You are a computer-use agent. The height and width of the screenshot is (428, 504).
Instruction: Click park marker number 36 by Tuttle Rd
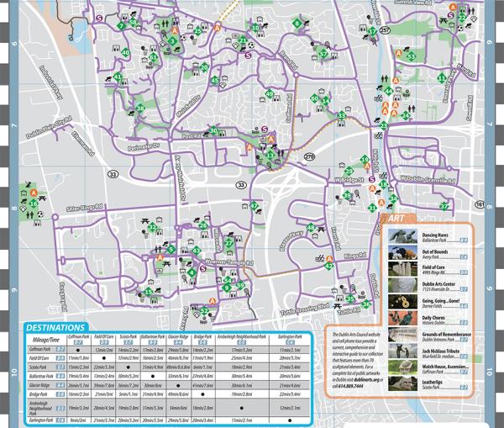click(365, 304)
